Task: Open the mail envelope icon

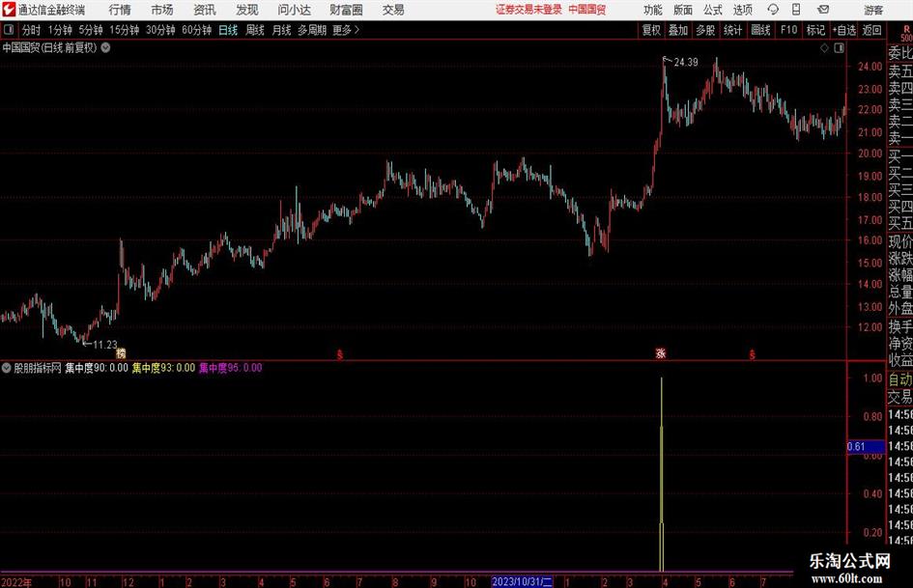Action: (823, 10)
